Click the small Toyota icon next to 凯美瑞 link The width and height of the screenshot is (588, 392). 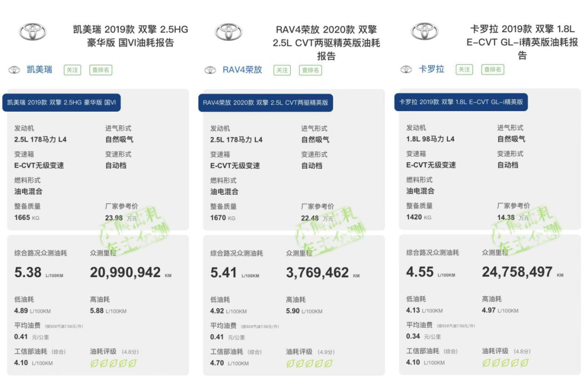click(14, 70)
